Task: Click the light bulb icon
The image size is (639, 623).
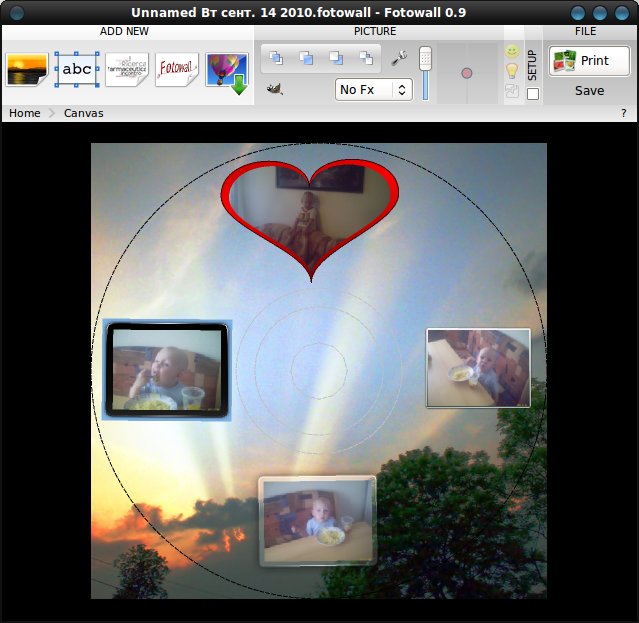Action: tap(512, 71)
